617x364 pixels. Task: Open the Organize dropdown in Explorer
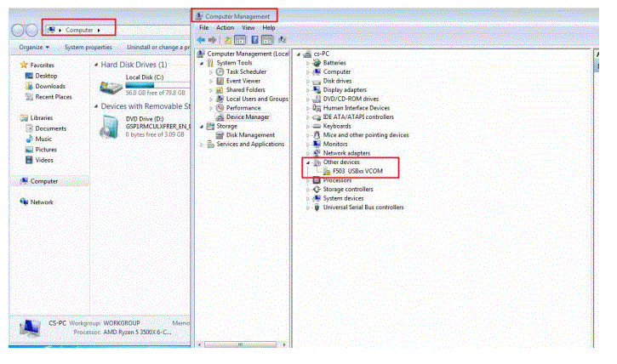coord(34,47)
